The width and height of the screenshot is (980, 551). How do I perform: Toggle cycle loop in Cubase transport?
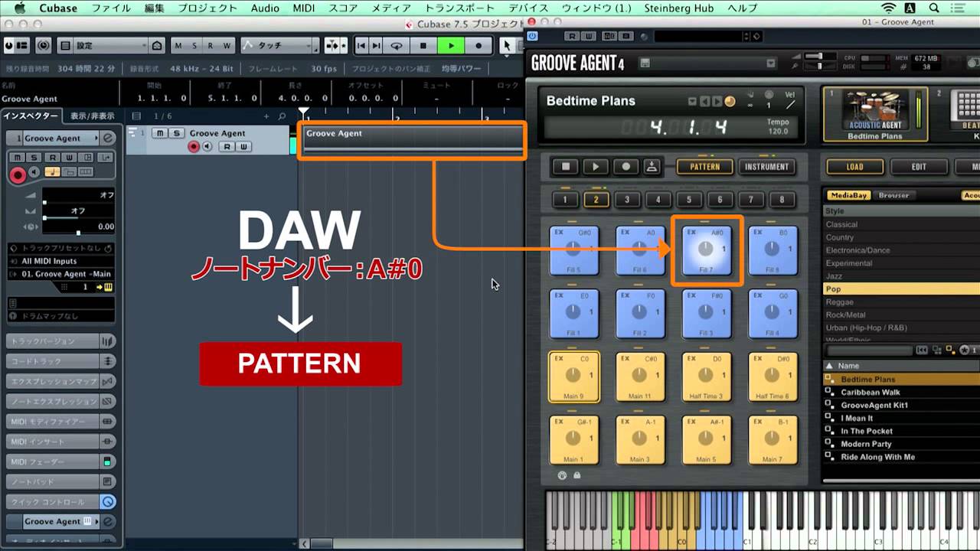396,46
